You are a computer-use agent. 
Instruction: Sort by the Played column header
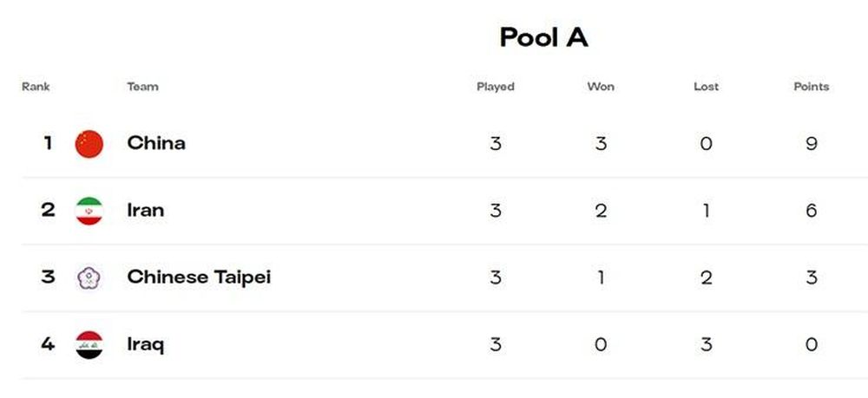[x=496, y=87]
